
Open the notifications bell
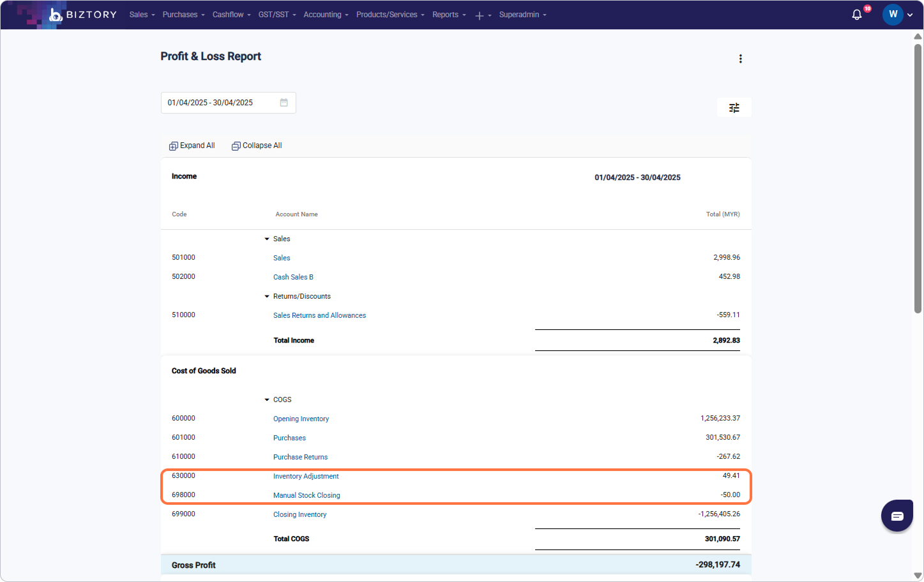tap(857, 15)
